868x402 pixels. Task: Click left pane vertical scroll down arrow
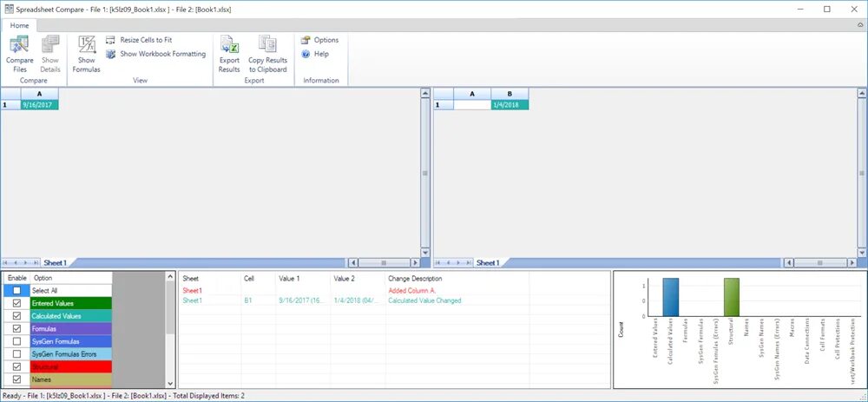click(x=425, y=253)
